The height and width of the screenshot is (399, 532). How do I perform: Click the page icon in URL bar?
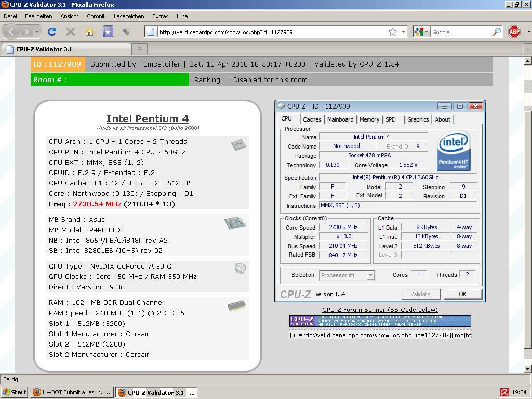click(x=151, y=32)
